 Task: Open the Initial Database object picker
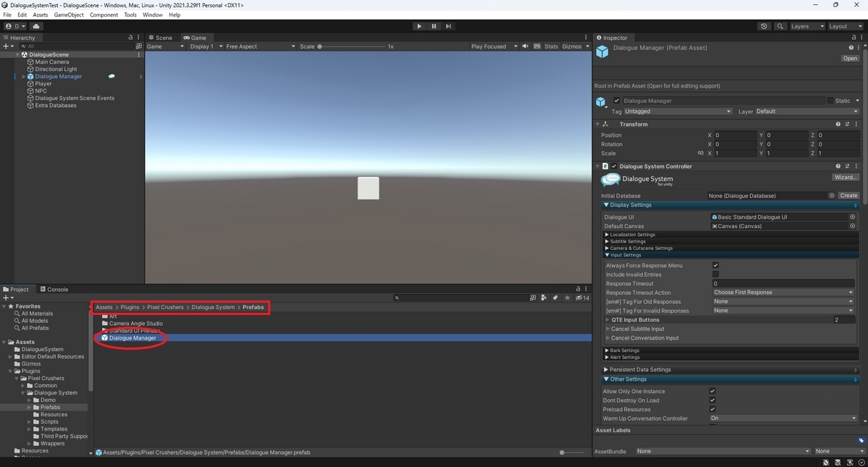coord(832,195)
